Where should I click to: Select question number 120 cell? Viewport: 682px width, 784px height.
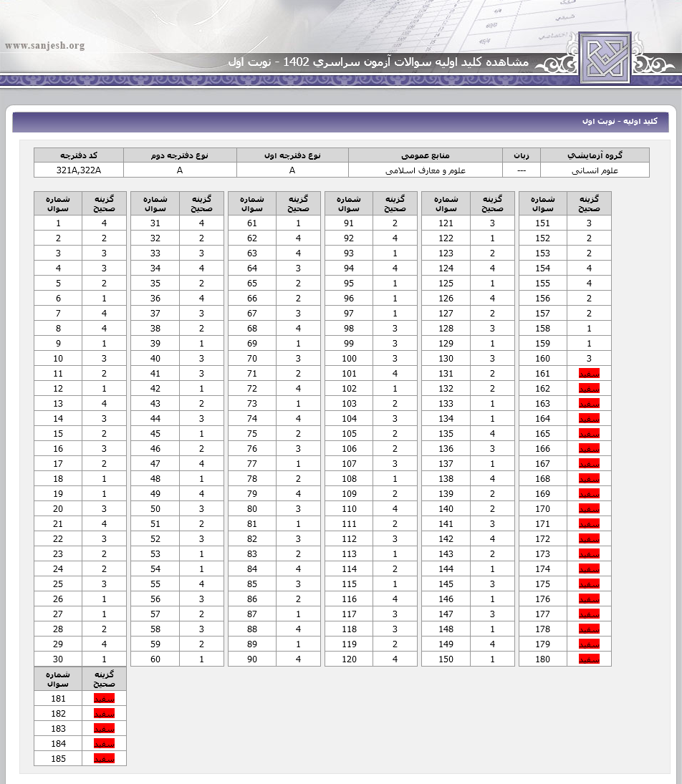pos(349,659)
